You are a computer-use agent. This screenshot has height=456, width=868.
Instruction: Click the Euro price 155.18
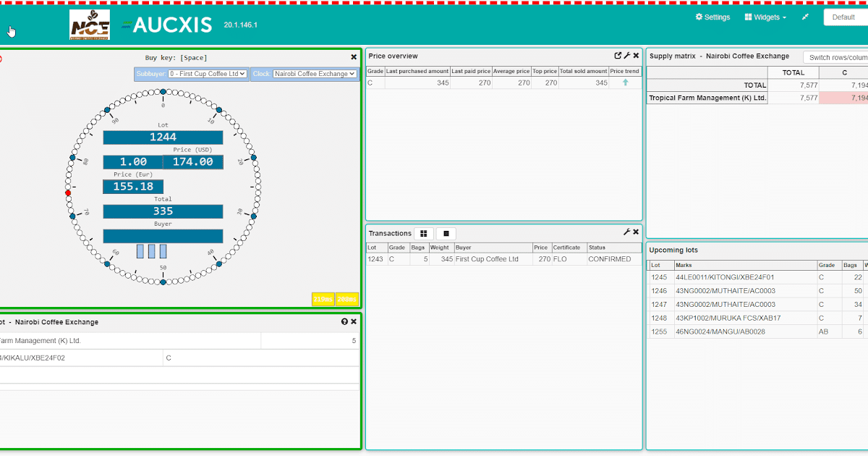133,186
